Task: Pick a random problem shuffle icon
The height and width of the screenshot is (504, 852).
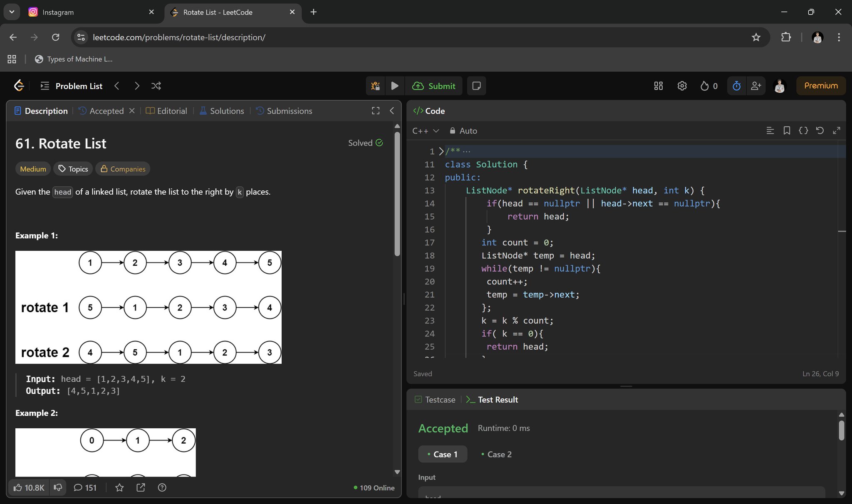Action: click(x=156, y=86)
